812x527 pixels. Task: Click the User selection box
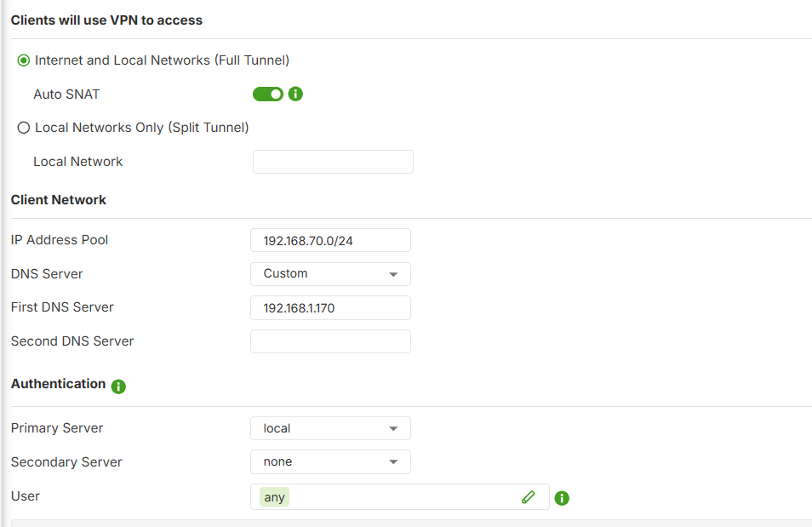pyautogui.click(x=400, y=497)
